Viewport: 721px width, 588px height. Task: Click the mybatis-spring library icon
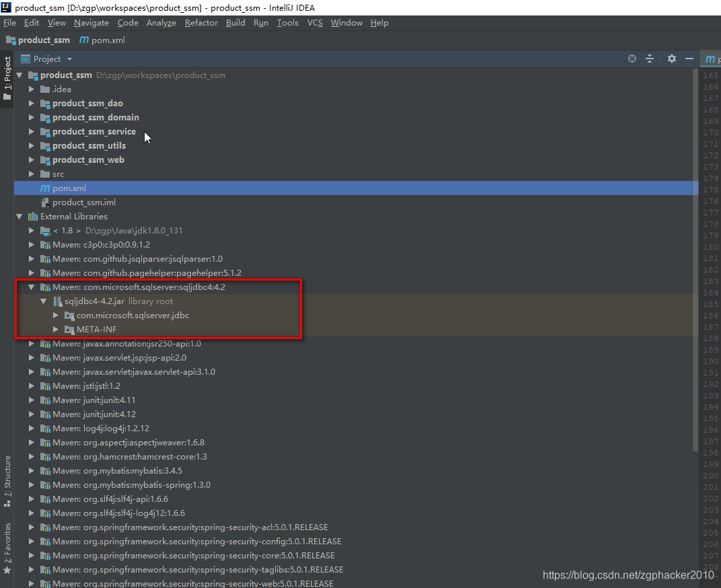coord(45,485)
